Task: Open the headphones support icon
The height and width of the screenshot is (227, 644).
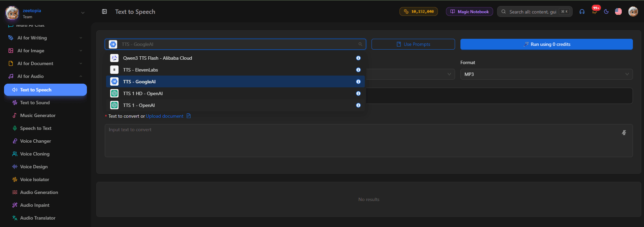Action: tap(582, 11)
